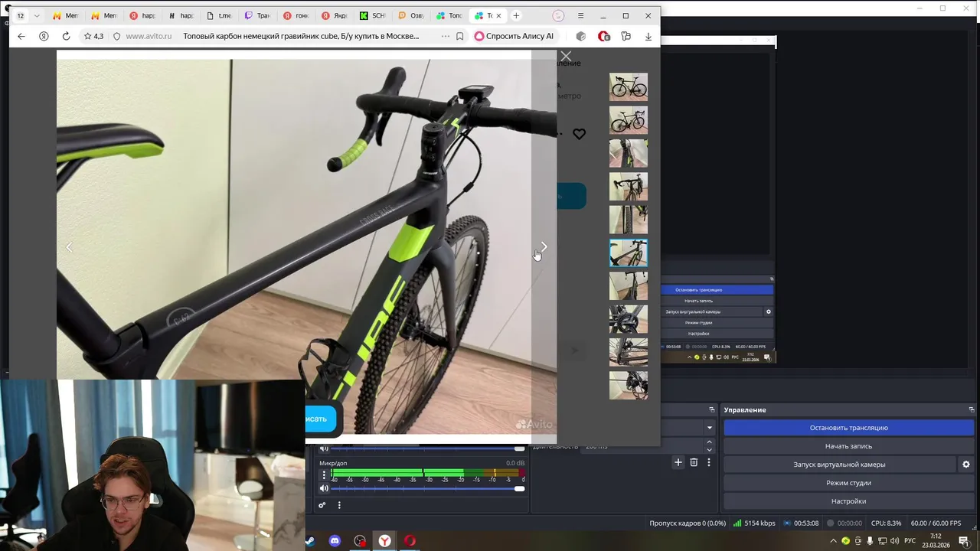
Task: Open seventh gallery thumbnail
Action: (629, 286)
